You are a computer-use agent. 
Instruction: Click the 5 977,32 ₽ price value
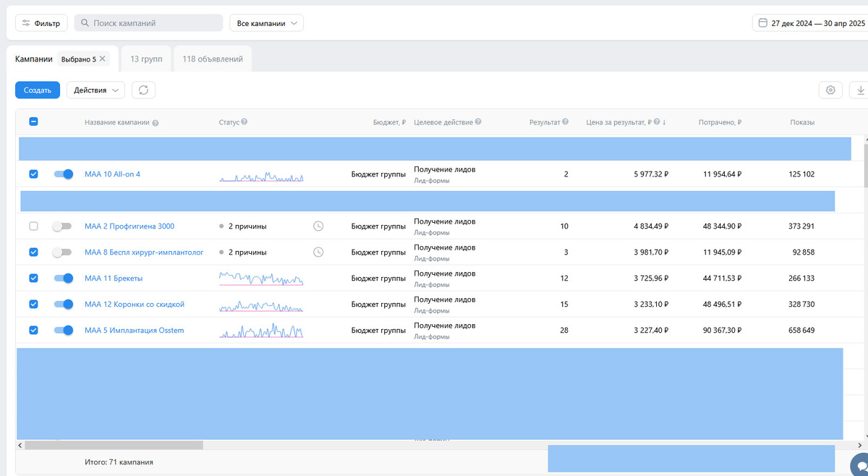click(x=651, y=174)
